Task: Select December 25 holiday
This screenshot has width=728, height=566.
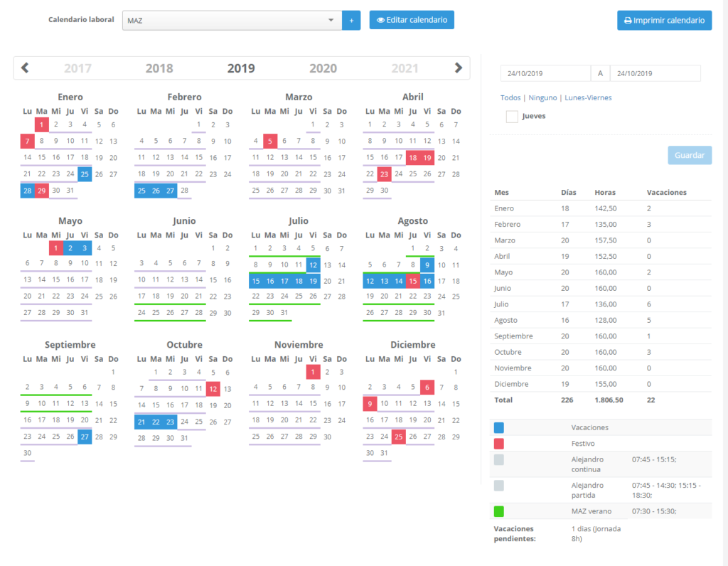Action: point(398,437)
